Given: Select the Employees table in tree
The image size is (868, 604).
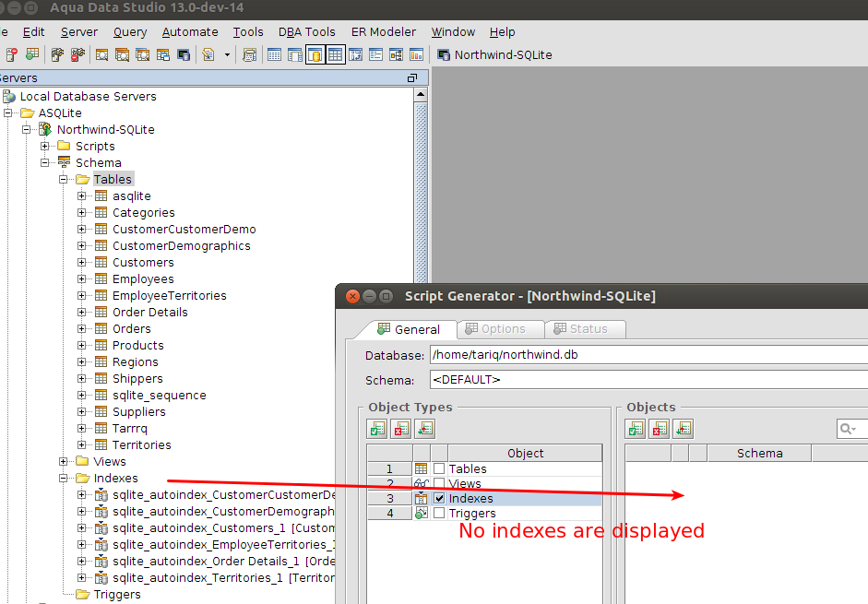Looking at the screenshot, I should click(x=143, y=279).
